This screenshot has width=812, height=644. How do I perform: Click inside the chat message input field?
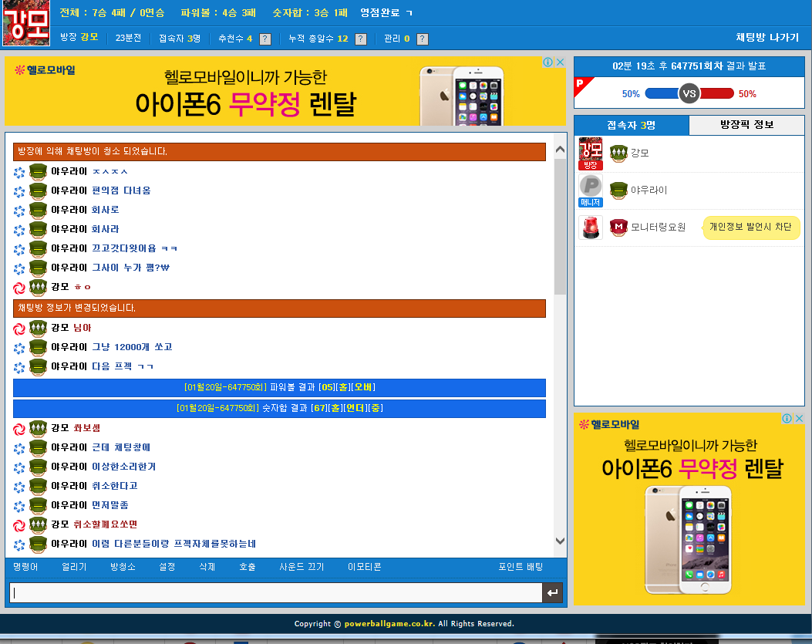(274, 592)
